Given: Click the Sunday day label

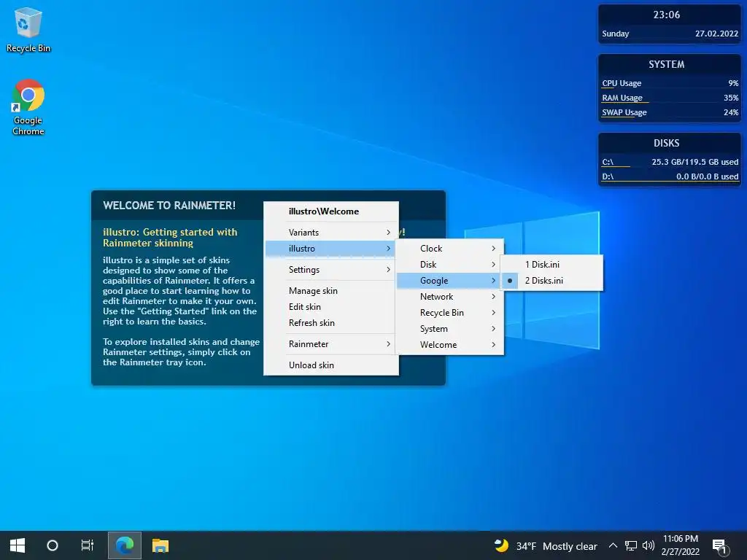Looking at the screenshot, I should coord(616,34).
